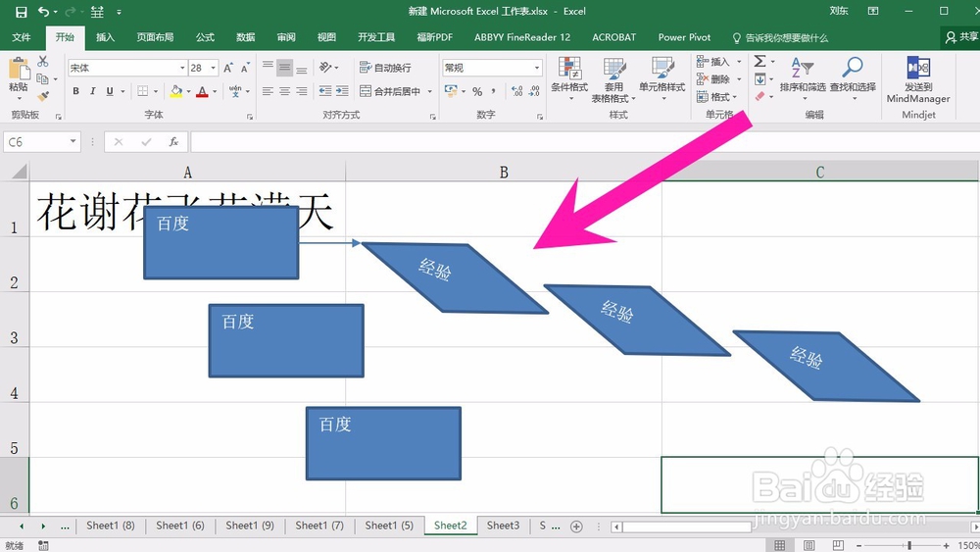Screen dimensions: 980x552
Task: Open the font name dropdown 宋体
Action: pos(182,68)
